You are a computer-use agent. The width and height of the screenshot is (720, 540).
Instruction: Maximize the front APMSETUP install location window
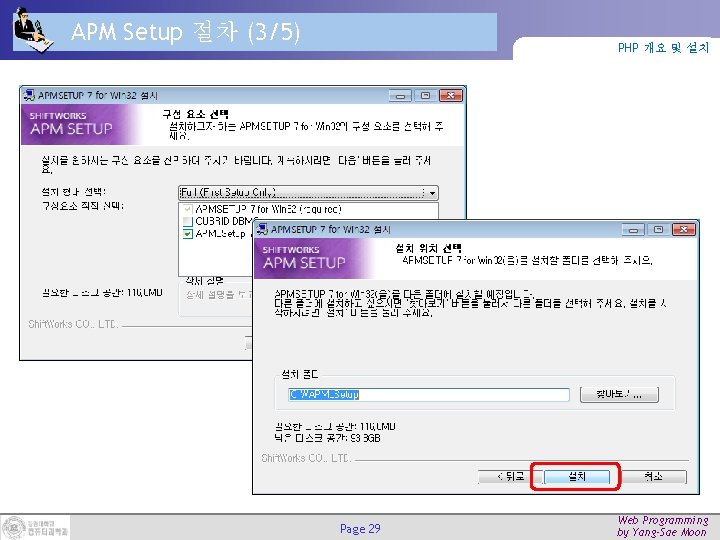pyautogui.click(x=658, y=229)
